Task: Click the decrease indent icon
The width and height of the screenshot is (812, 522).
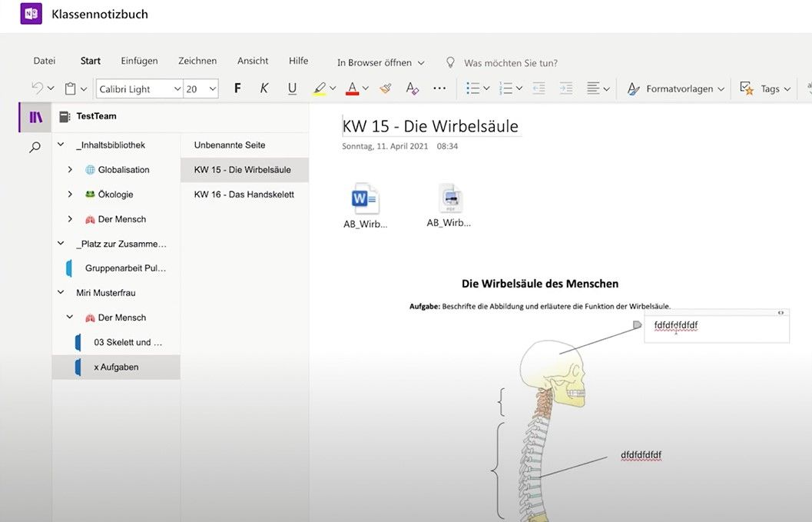Action: (x=539, y=88)
